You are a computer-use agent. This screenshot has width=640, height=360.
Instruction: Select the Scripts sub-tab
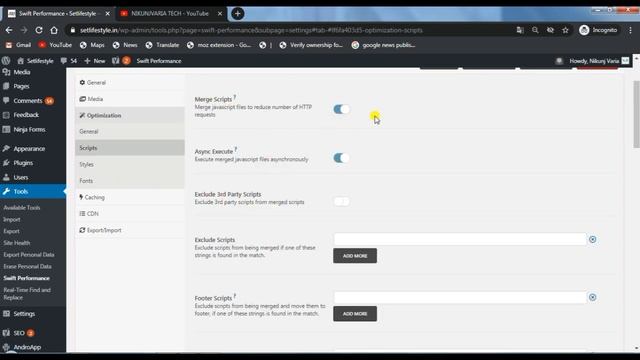[130, 148]
